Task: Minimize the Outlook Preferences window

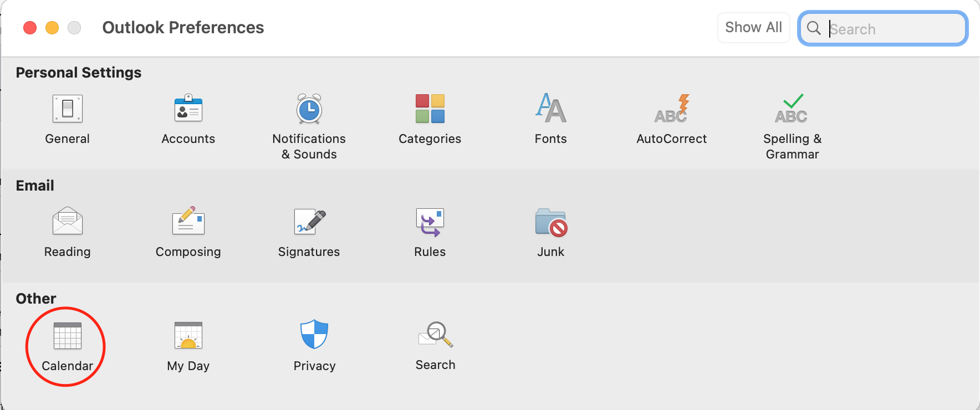Action: click(52, 28)
